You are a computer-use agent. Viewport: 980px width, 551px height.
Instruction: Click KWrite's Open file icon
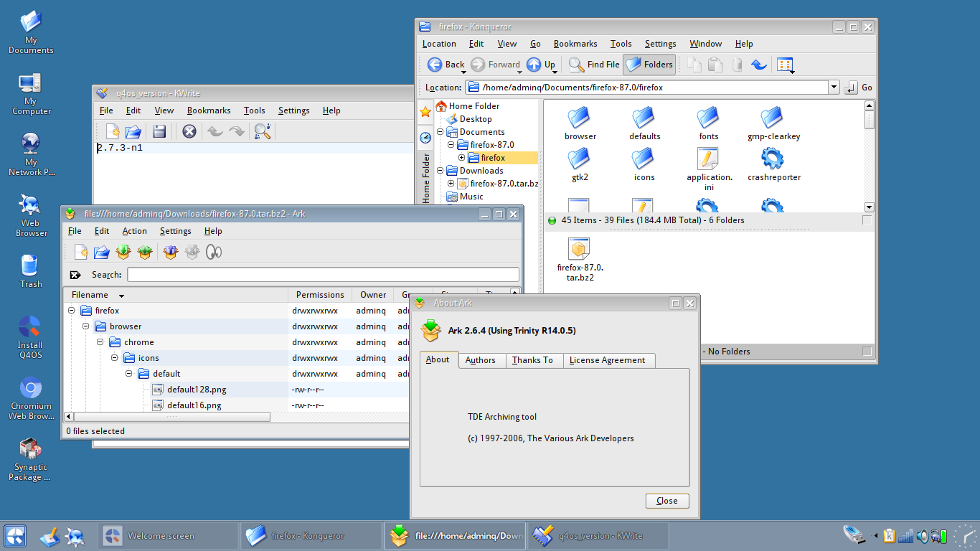(x=133, y=131)
